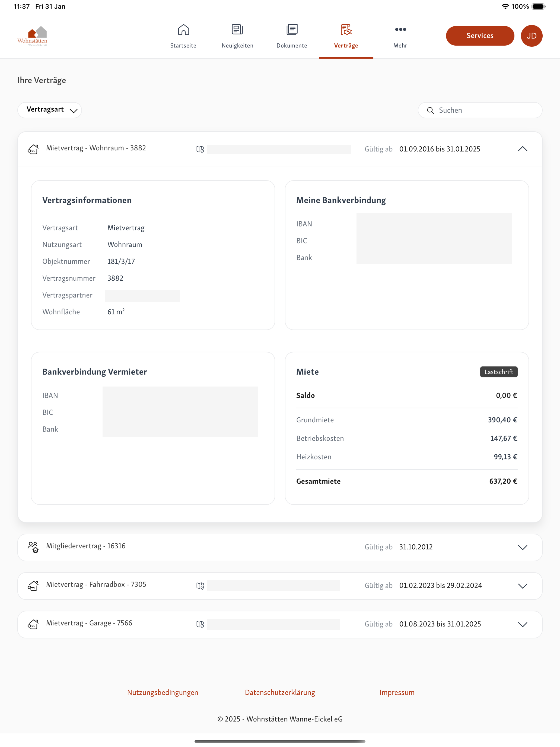Click the house-key icon for Garage 7566
Viewport: 560px width, 747px height.
[x=33, y=624]
